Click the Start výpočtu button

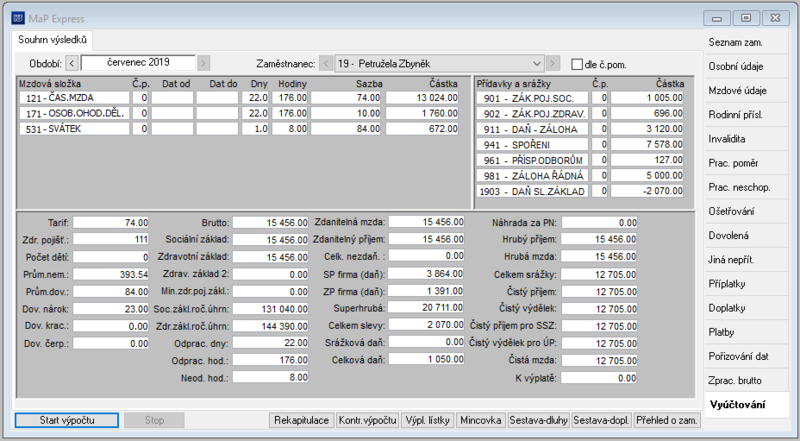click(x=67, y=420)
